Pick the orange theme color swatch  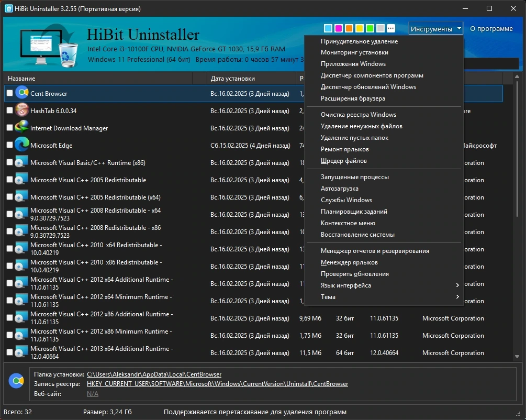(349, 28)
